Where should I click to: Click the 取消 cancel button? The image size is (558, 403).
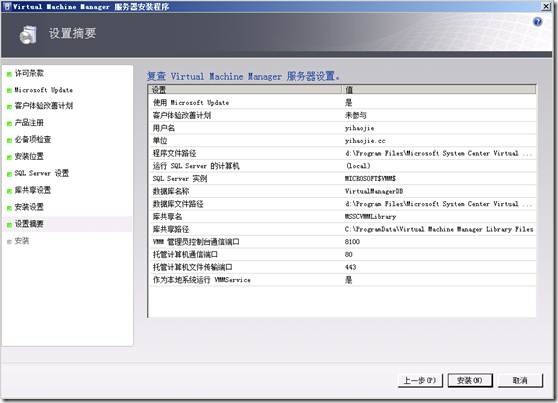tap(520, 380)
